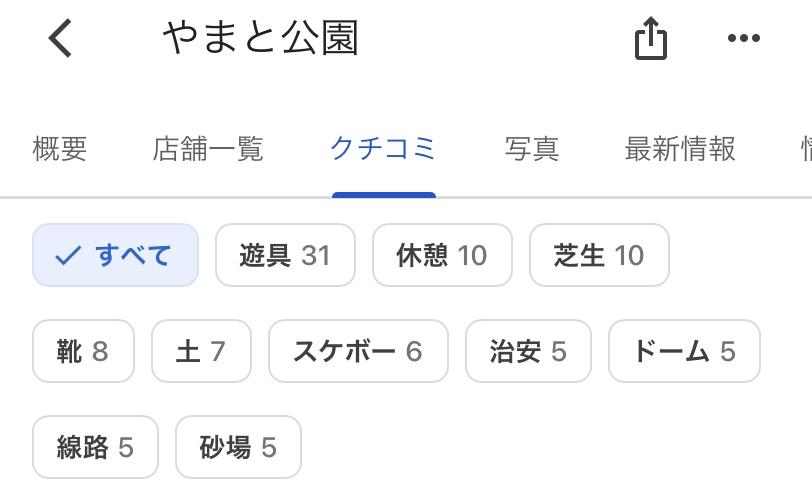
Task: Filter reviews by 休憩 10
Action: [442, 255]
